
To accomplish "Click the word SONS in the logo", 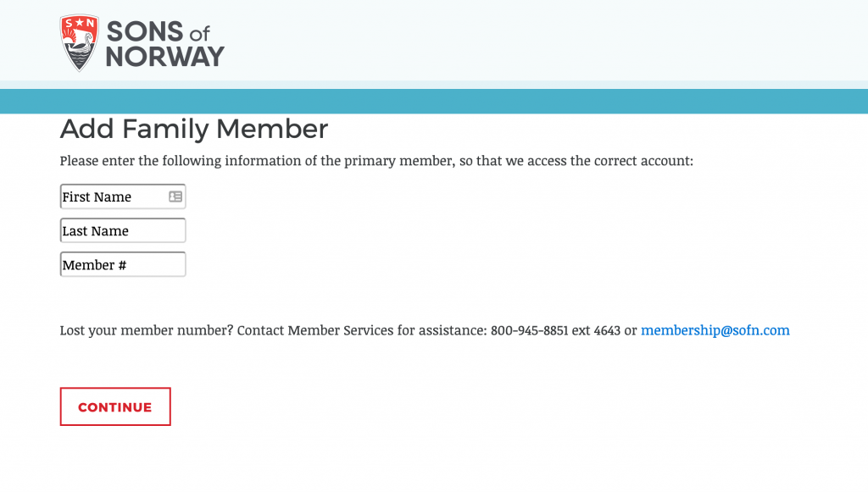I will (144, 32).
